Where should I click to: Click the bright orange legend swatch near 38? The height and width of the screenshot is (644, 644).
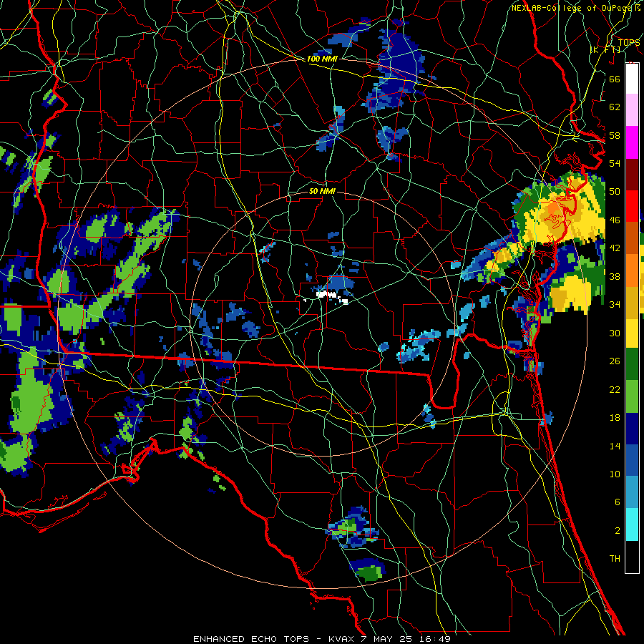tap(632, 270)
